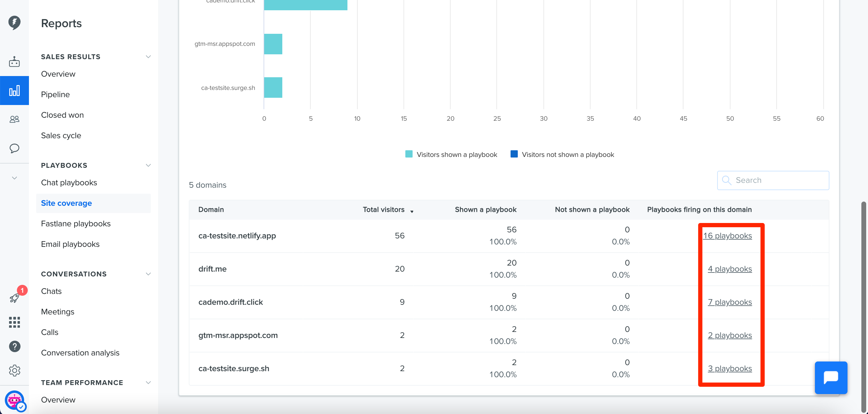The image size is (868, 414).
Task: Click the domain Search input field
Action: [773, 180]
